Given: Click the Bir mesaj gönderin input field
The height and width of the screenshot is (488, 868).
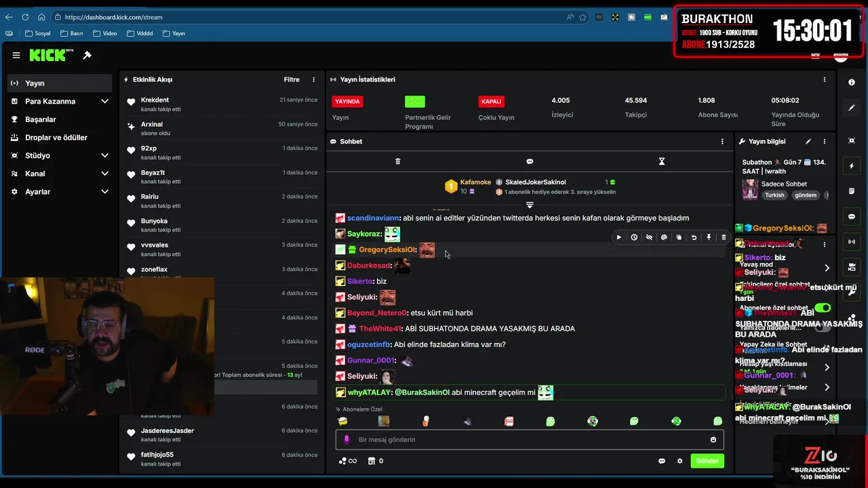Looking at the screenshot, I should pos(530,440).
